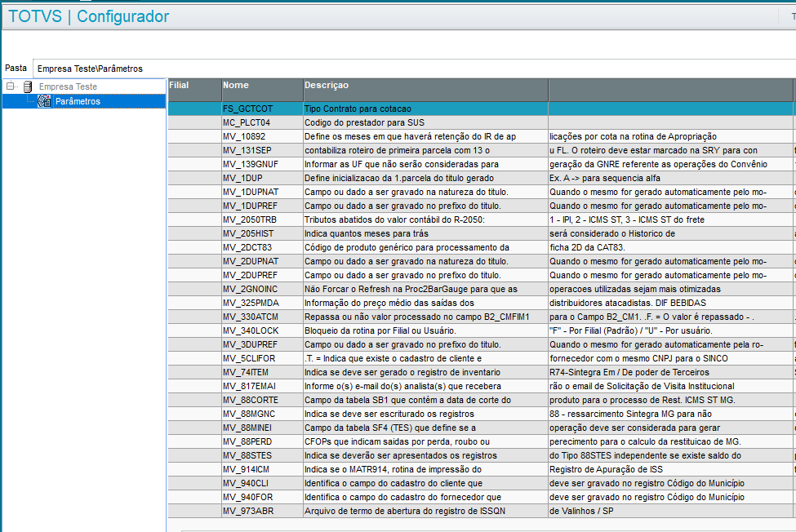The height and width of the screenshot is (532, 796).
Task: Collapse the Empresa Teste tree node
Action: pyautogui.click(x=10, y=86)
